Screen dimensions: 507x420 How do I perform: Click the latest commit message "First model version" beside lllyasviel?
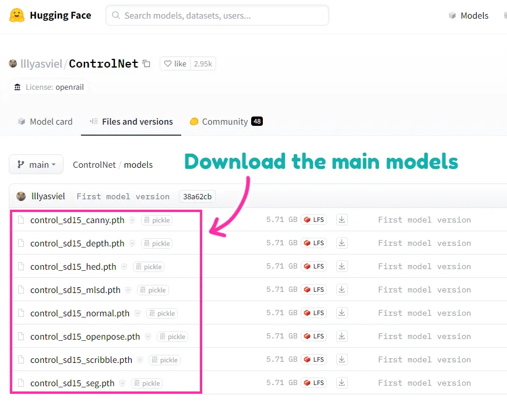click(x=123, y=196)
